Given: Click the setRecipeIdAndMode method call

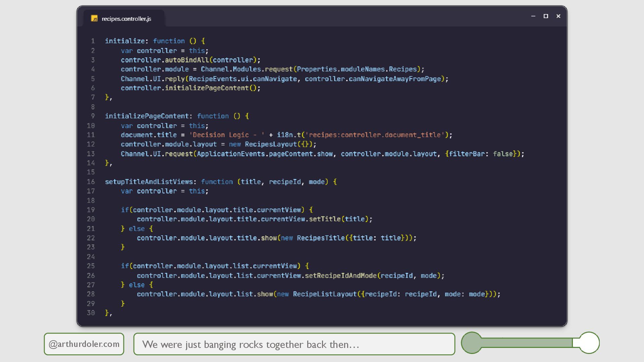Looking at the screenshot, I should pos(340,276).
